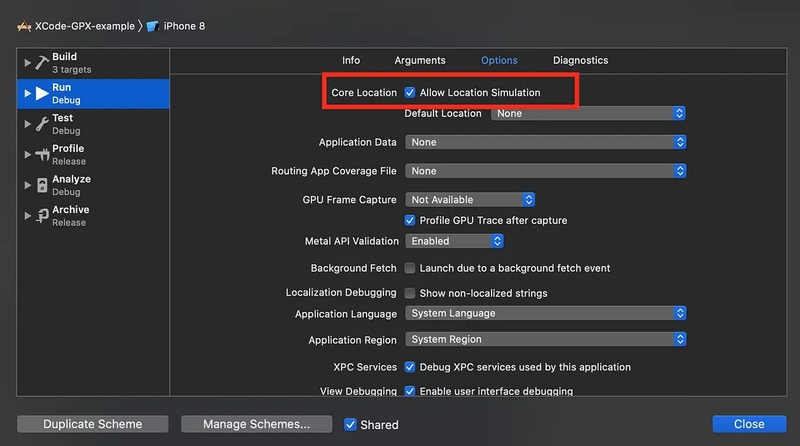Select the Test Debug scheme action
The height and width of the screenshot is (446, 800).
coord(93,124)
